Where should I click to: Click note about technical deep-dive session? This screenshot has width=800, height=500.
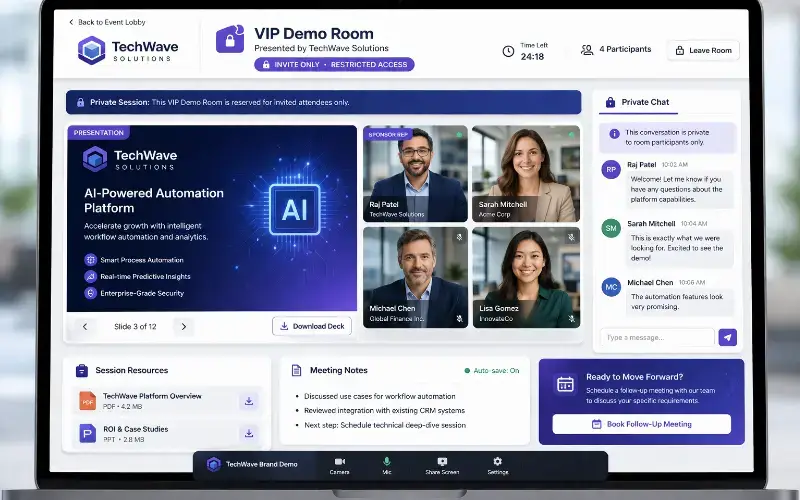pos(385,425)
